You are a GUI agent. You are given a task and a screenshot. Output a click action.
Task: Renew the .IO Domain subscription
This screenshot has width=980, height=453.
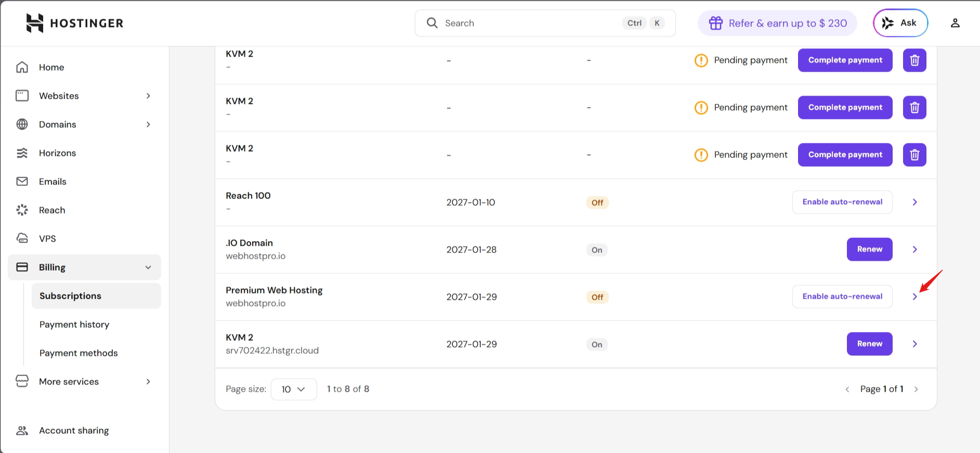click(869, 249)
